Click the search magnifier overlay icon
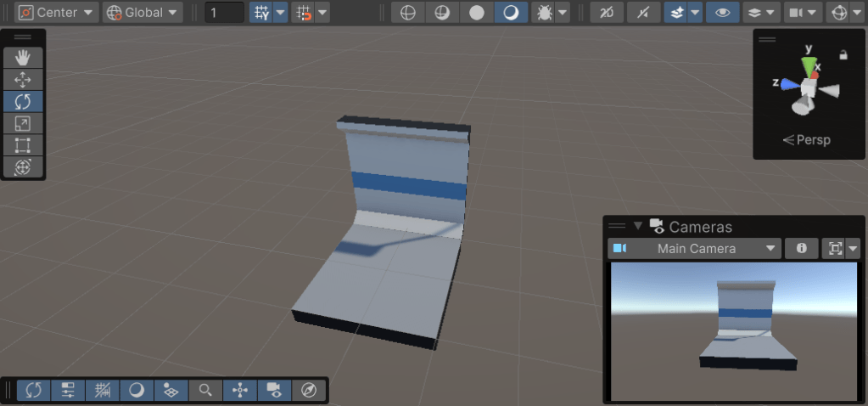The width and height of the screenshot is (868, 406). [205, 390]
